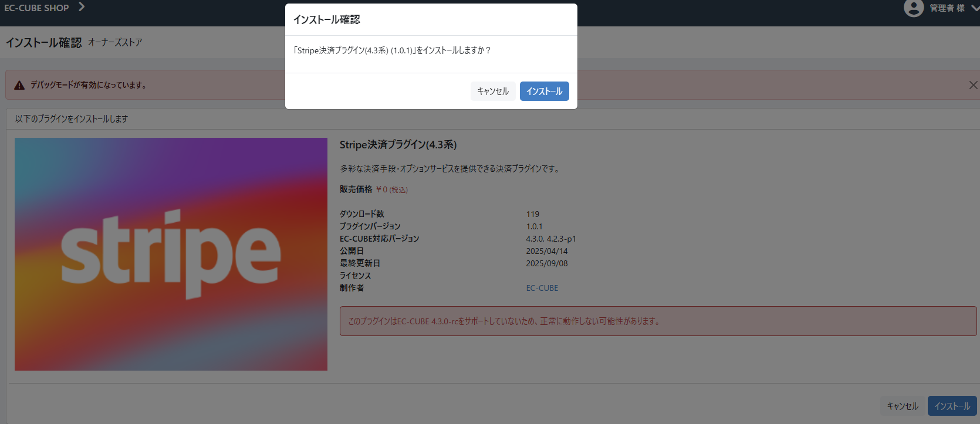Click the unsupported version warning message
The image size is (980, 424).
[658, 321]
